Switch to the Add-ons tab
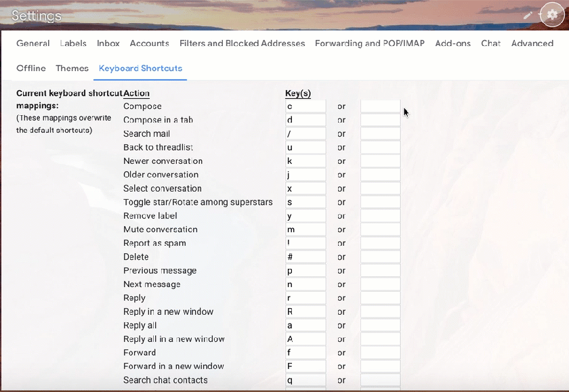This screenshot has height=392, width=569. pyautogui.click(x=452, y=43)
